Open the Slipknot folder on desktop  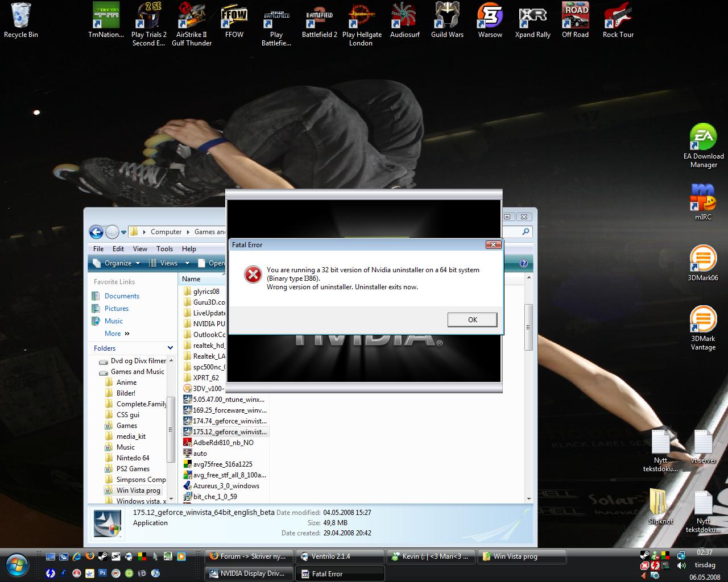[660, 506]
